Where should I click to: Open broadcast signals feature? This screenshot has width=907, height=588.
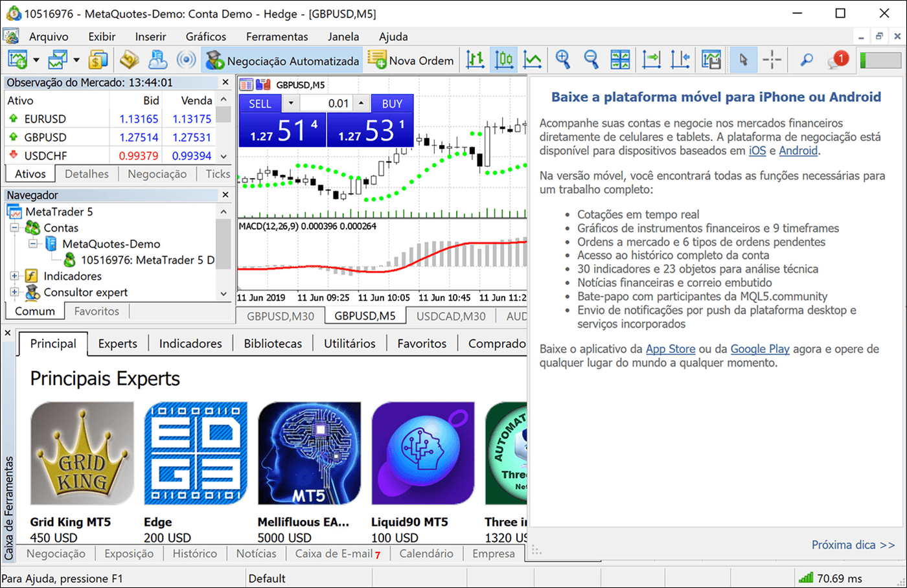[186, 60]
